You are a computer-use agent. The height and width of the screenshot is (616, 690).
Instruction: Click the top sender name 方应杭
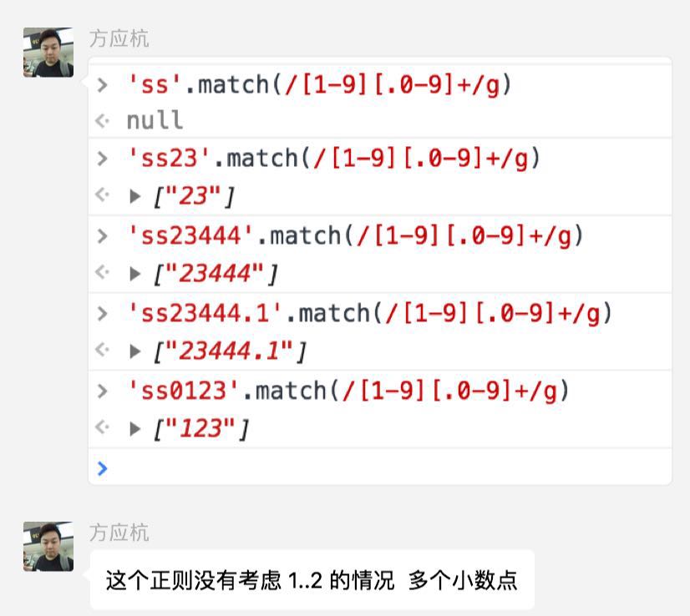click(x=119, y=39)
